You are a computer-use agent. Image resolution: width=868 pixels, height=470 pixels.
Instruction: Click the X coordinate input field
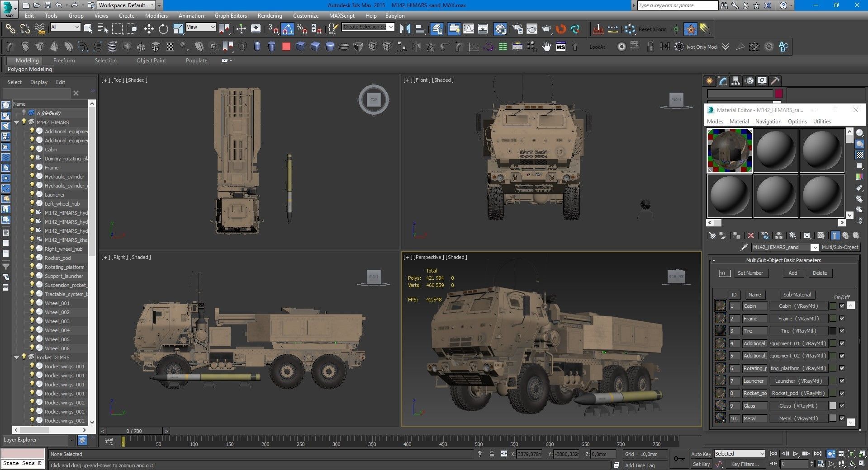tap(529, 454)
